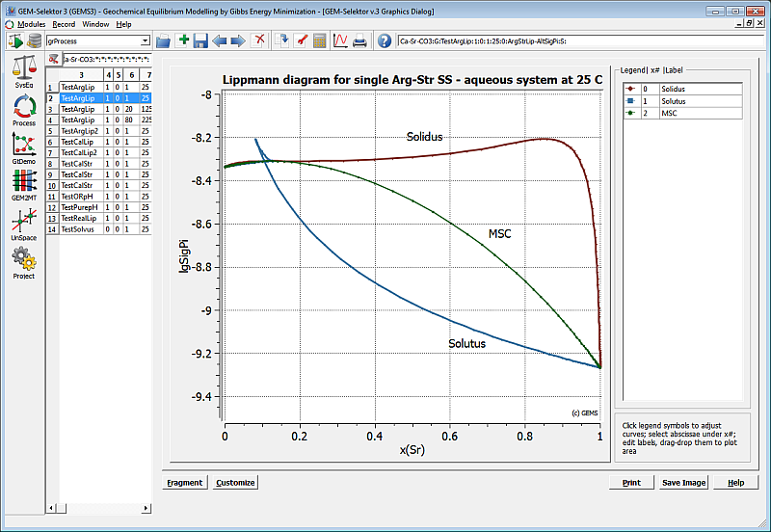Click the printer toolbar icon

[359, 41]
